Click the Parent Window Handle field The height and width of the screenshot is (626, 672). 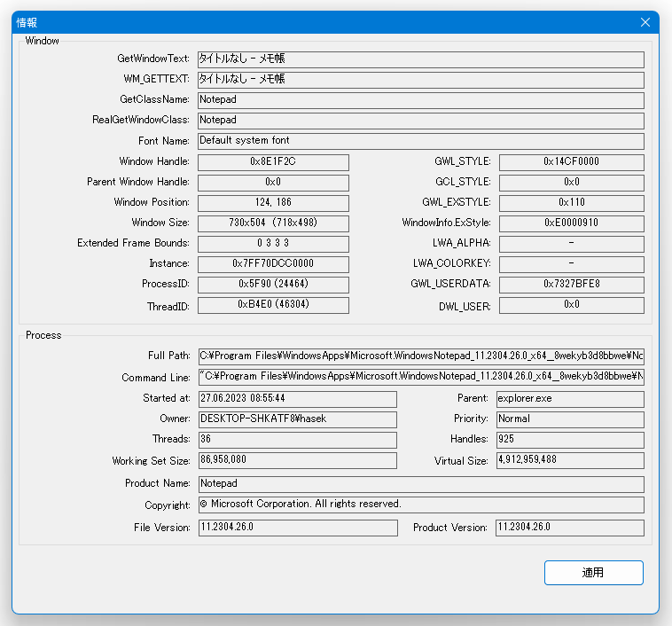pyautogui.click(x=273, y=183)
